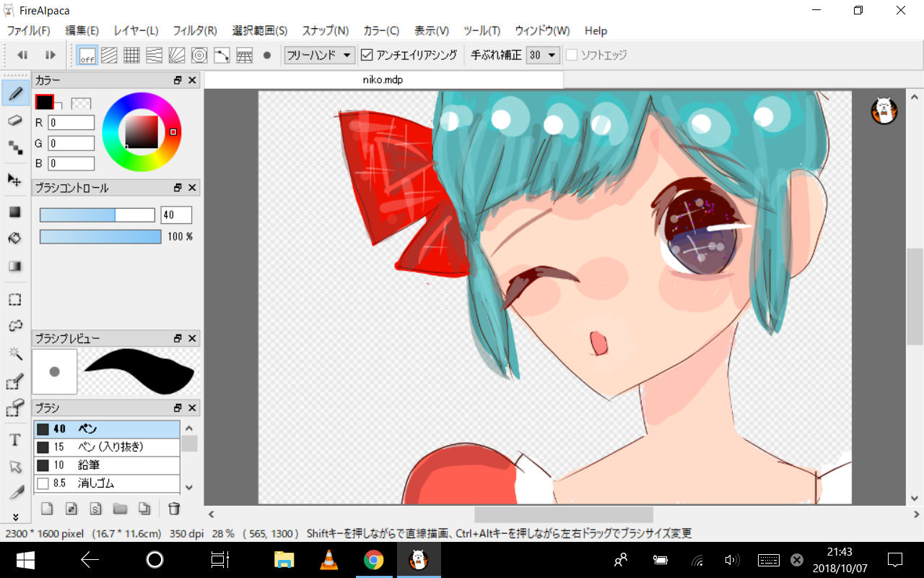Open the フィルタ(R) menu
The height and width of the screenshot is (578, 924).
[195, 30]
